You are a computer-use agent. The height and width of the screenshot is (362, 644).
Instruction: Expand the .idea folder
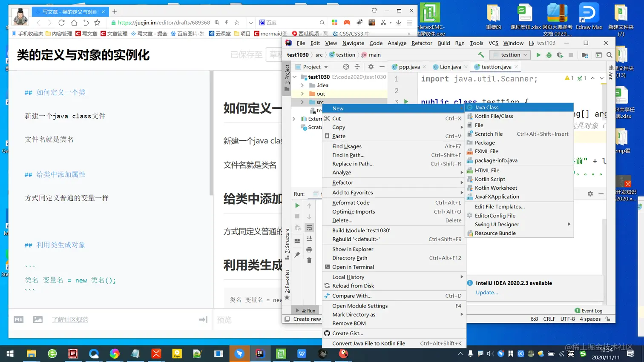click(x=302, y=86)
